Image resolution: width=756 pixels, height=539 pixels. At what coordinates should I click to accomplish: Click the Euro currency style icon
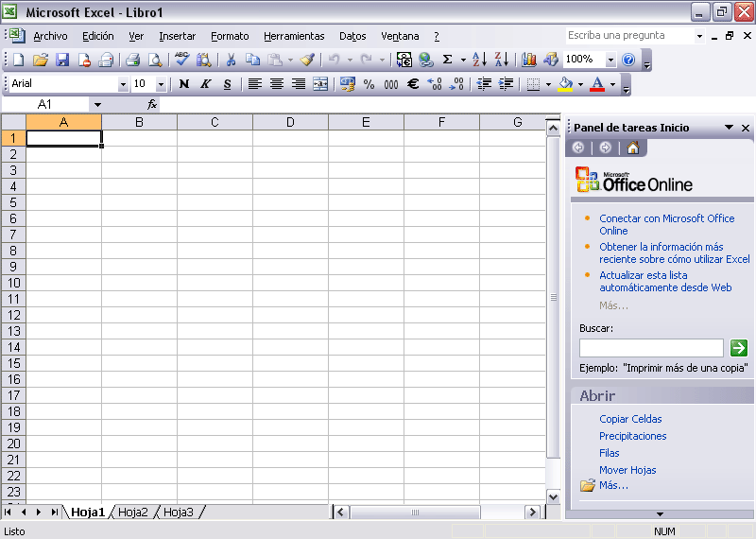coord(412,84)
